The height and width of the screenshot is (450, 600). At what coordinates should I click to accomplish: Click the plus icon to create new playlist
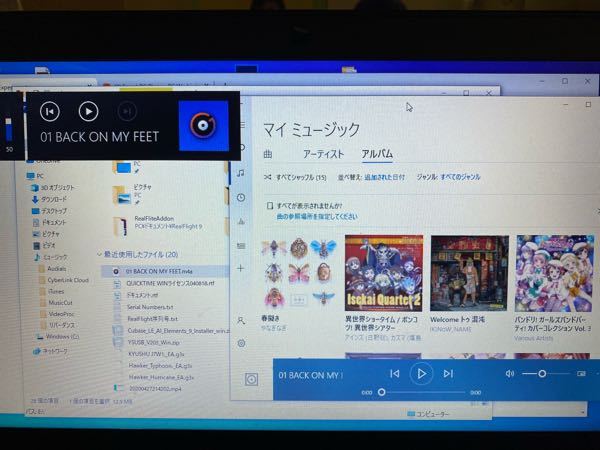241,268
